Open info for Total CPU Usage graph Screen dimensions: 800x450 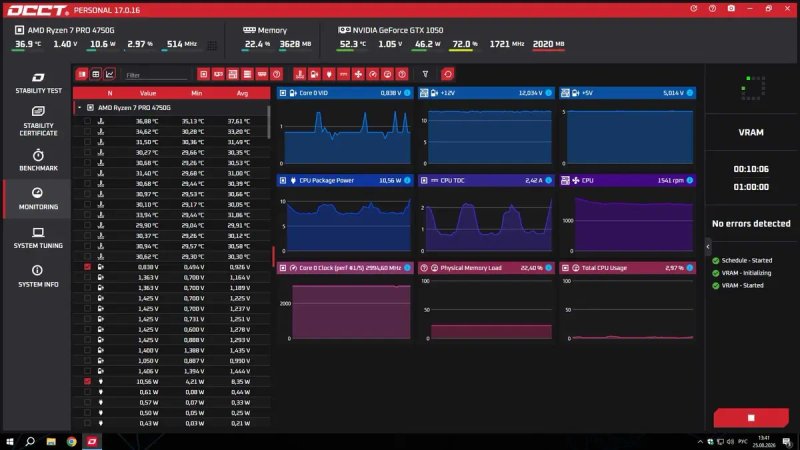tap(690, 268)
